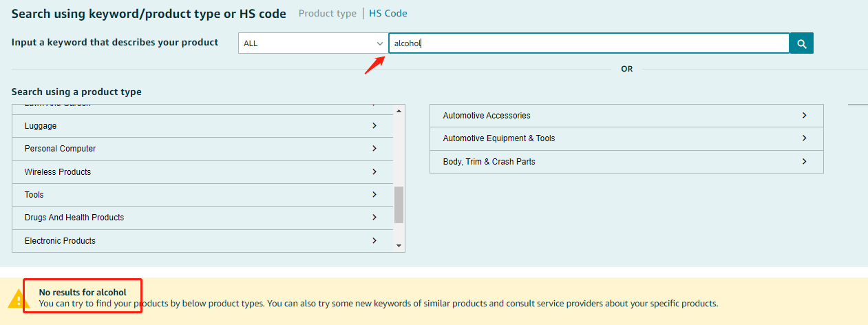
Task: Click the scrollbar up arrow in list
Action: click(x=399, y=110)
